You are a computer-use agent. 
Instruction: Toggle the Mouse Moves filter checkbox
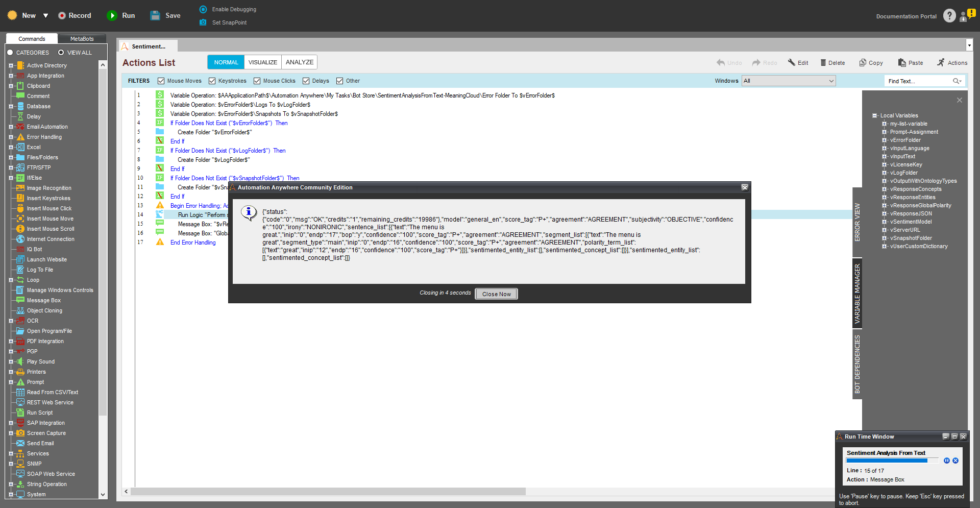(x=161, y=81)
